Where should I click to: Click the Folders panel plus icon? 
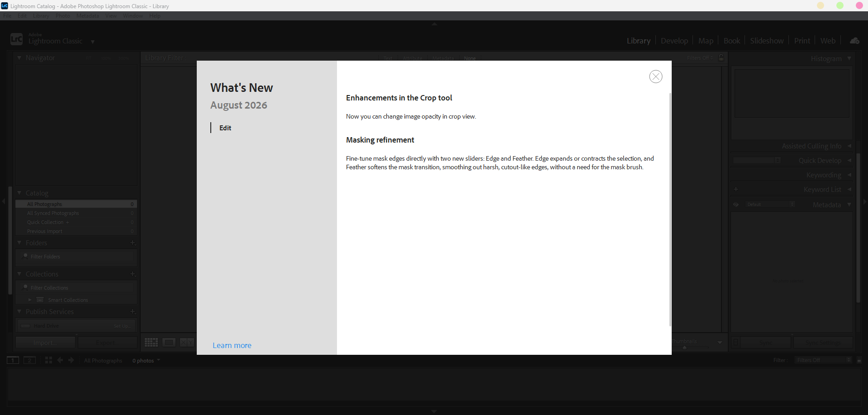pos(133,243)
